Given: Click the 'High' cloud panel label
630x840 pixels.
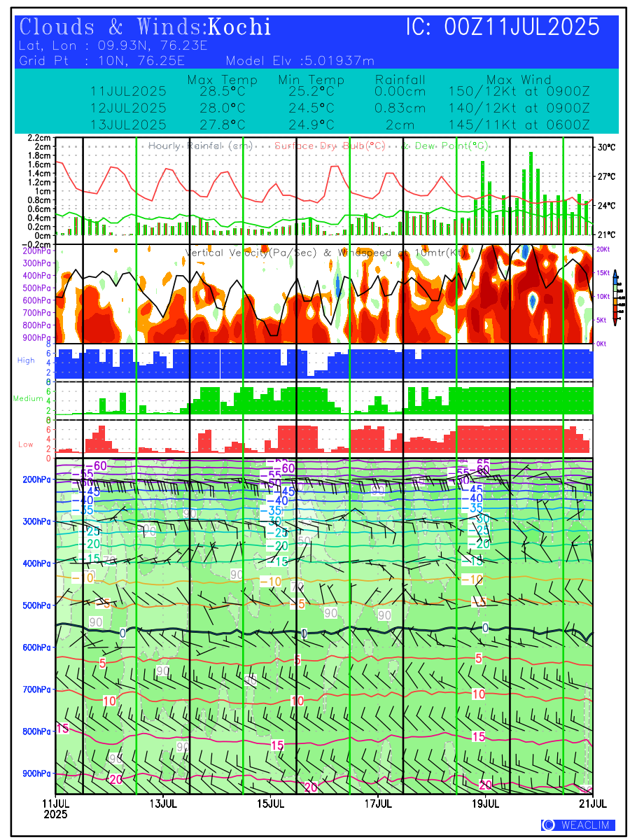Looking at the screenshot, I should point(26,360).
